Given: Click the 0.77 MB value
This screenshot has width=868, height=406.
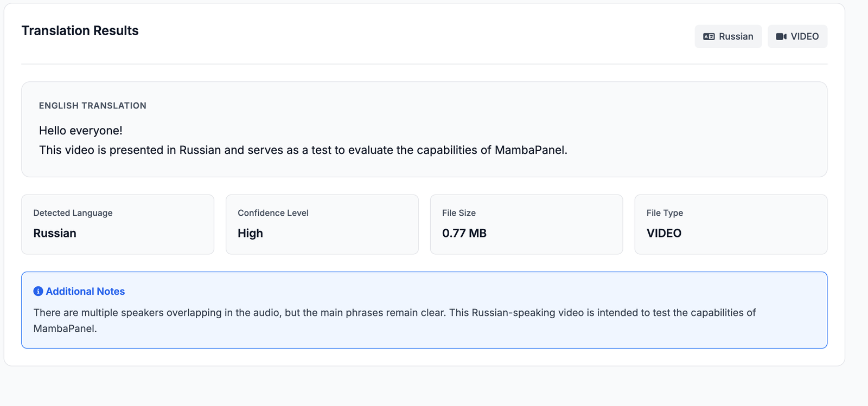Looking at the screenshot, I should point(464,233).
